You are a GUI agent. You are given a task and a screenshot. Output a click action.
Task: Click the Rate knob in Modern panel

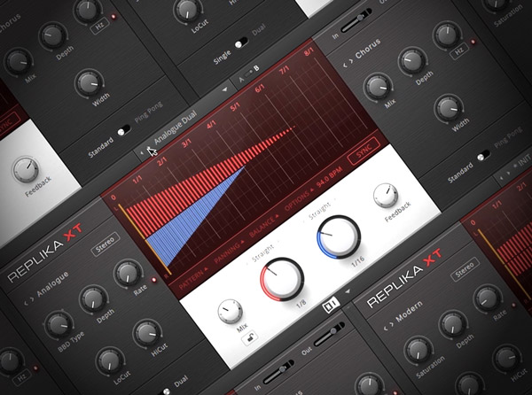tap(488, 298)
